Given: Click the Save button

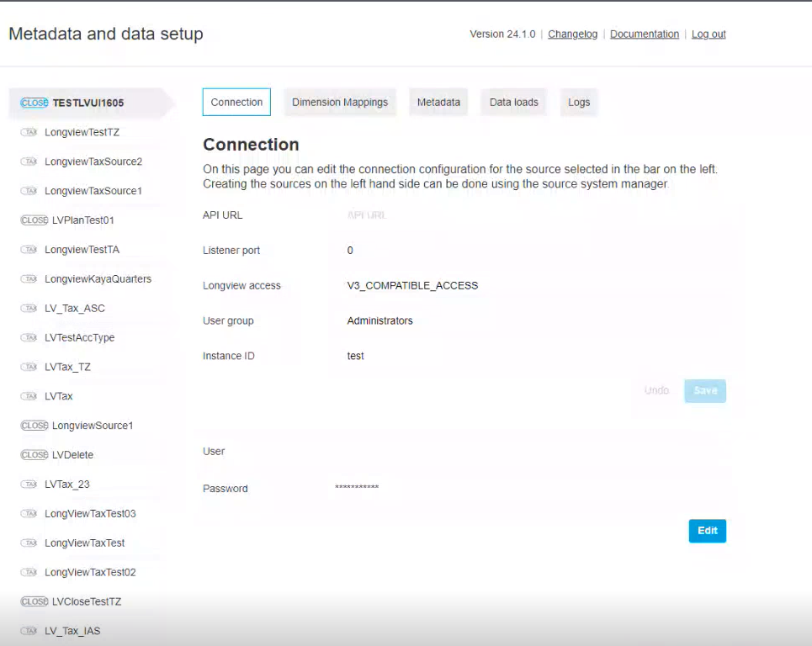Looking at the screenshot, I should (704, 390).
